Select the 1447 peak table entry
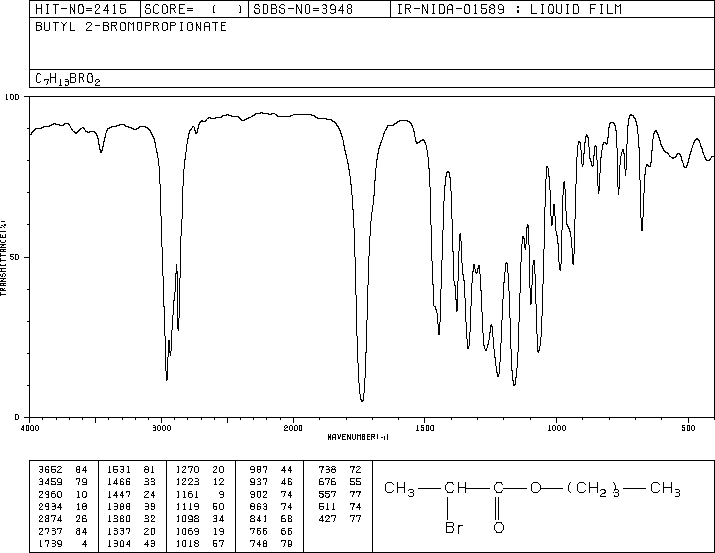The image size is (715, 553). (x=131, y=494)
